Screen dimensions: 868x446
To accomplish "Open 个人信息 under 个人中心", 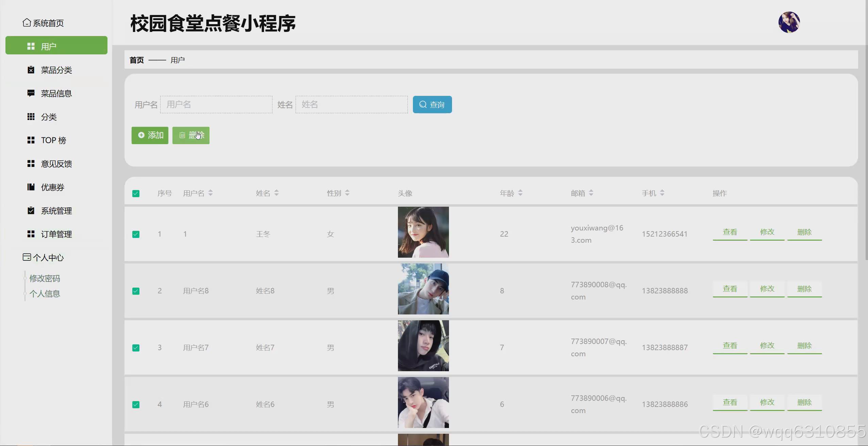I will (x=45, y=294).
